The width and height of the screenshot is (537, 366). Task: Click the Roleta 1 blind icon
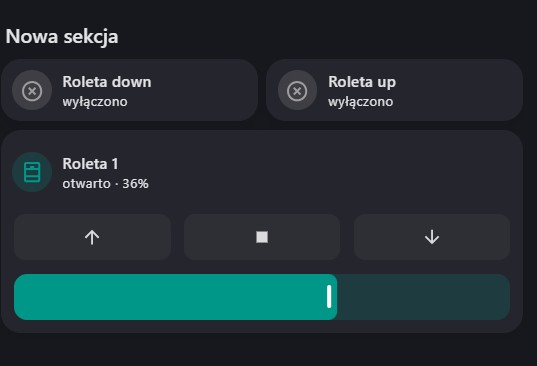pyautogui.click(x=32, y=172)
